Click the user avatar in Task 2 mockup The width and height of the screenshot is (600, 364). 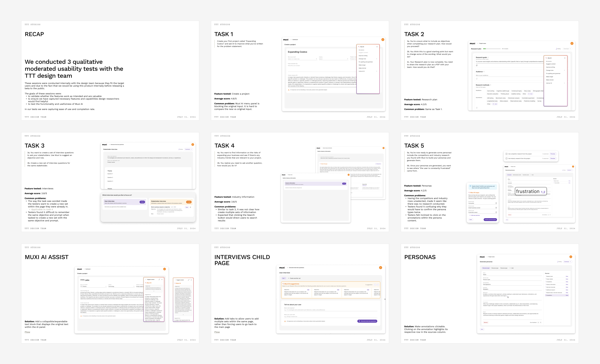point(572,43)
